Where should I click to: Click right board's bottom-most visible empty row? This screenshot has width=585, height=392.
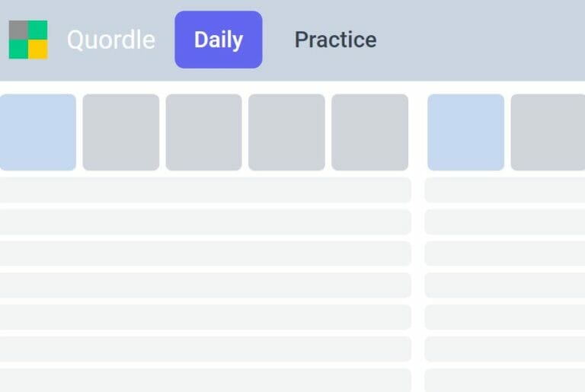pos(505,381)
